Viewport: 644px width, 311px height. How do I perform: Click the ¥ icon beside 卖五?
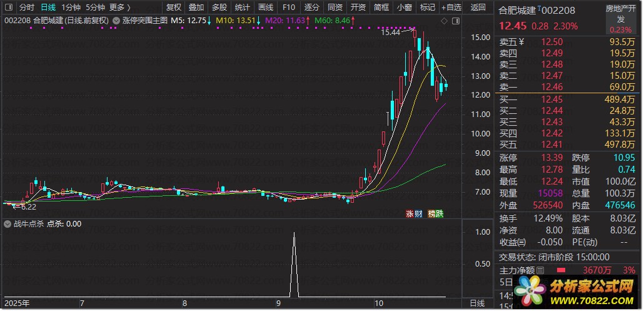click(x=521, y=41)
